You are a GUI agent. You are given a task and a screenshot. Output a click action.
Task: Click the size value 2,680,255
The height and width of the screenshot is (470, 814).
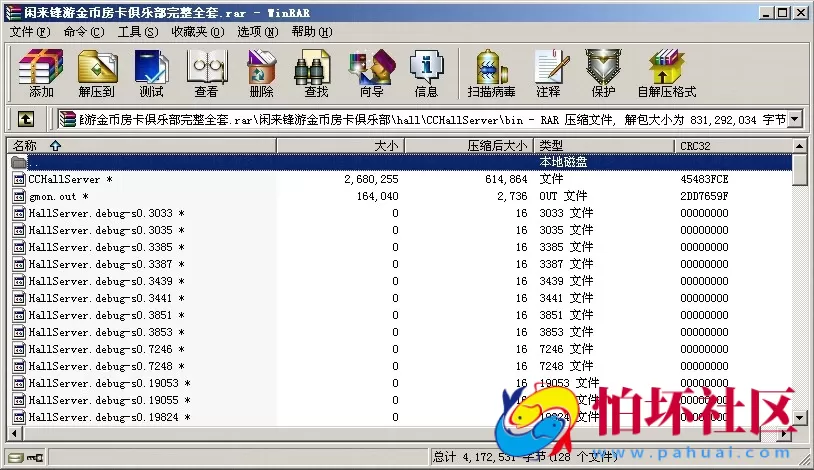371,180
